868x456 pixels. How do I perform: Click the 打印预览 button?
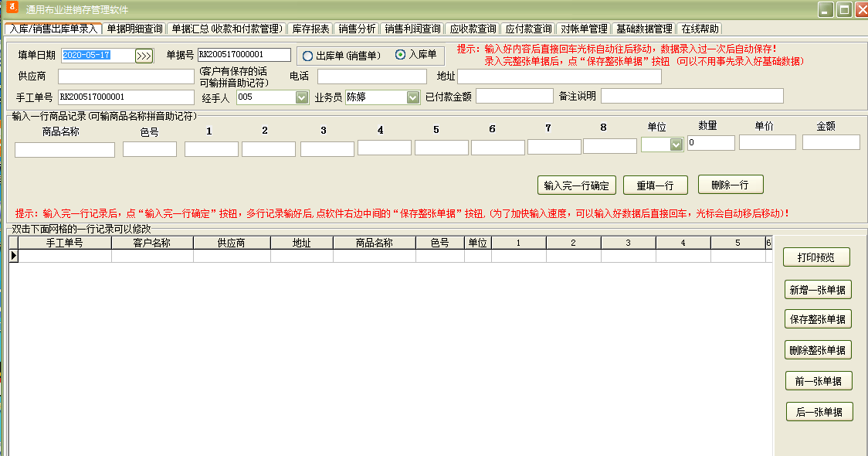[x=816, y=257]
